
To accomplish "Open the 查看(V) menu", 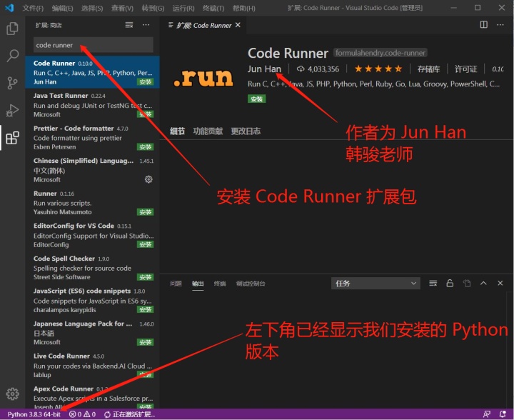I will [122, 8].
